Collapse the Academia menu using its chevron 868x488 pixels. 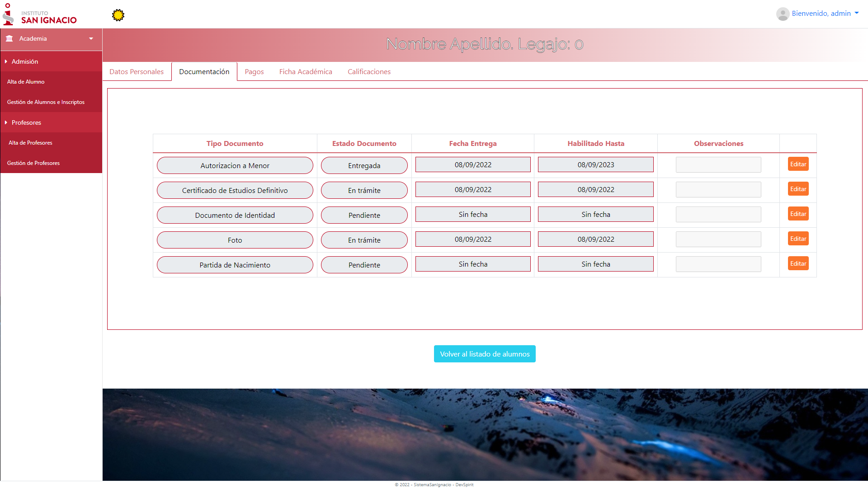[x=91, y=39]
